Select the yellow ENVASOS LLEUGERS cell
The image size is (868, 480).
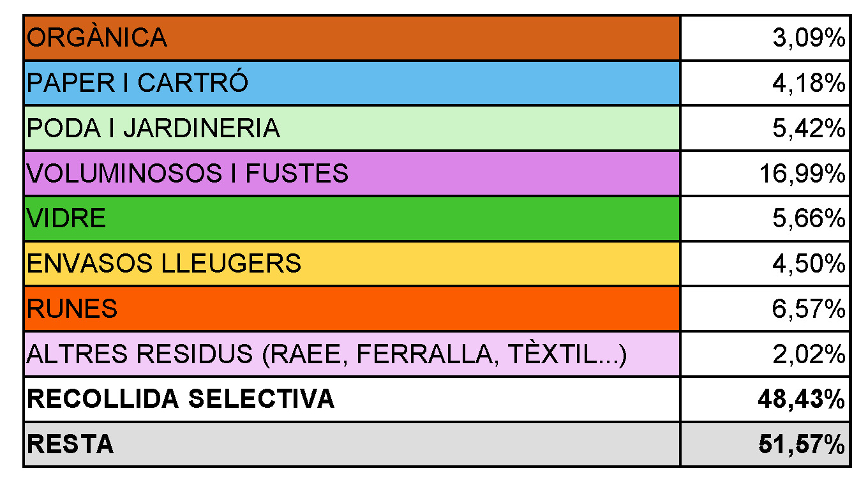point(352,264)
